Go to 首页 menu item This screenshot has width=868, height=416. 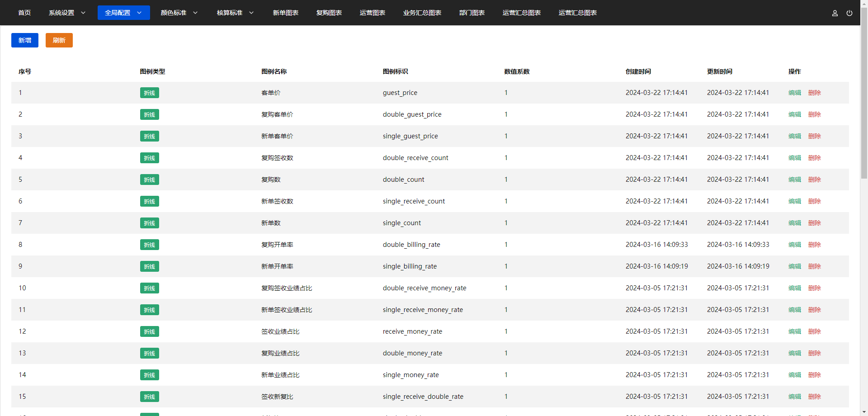[24, 13]
